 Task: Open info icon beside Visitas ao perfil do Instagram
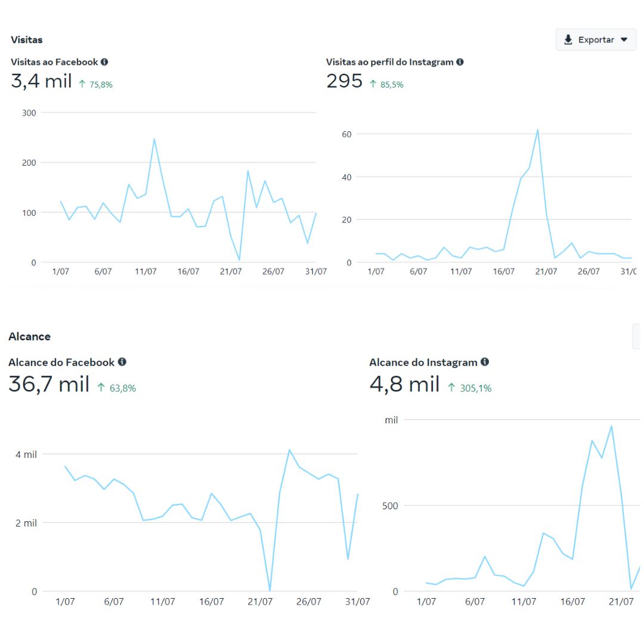460,62
